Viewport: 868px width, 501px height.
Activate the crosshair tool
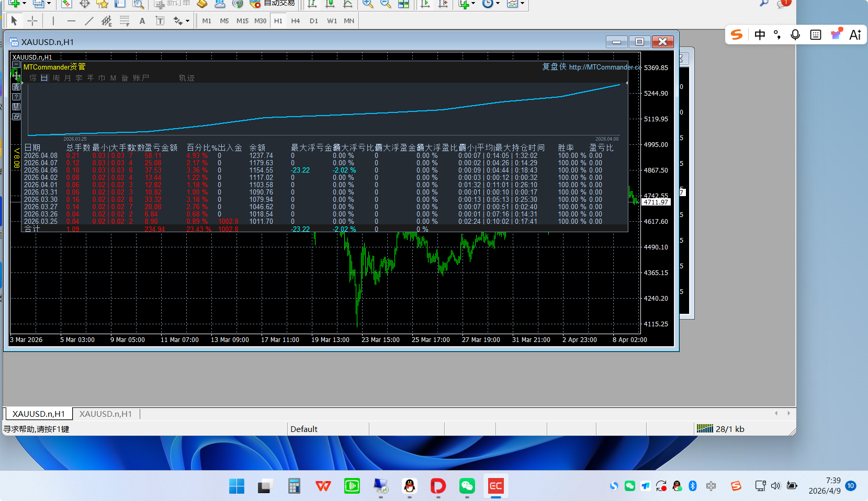[x=32, y=21]
